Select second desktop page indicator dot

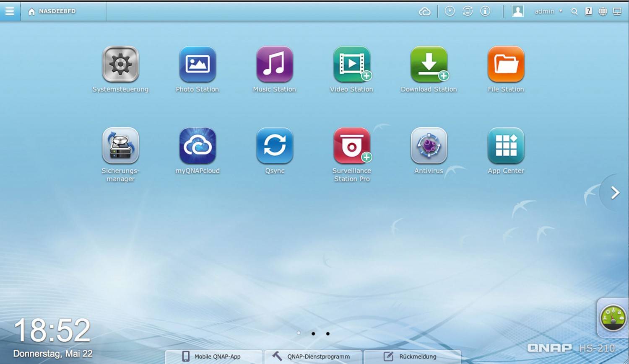pos(313,334)
